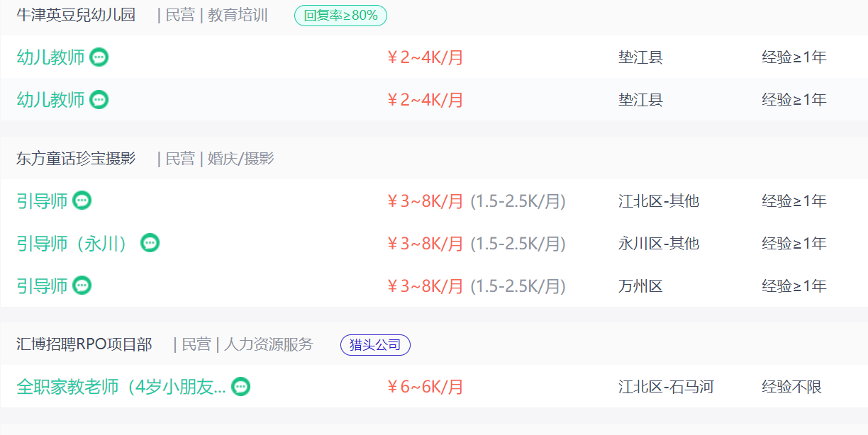Open second 幼儿教师 job posting
This screenshot has width=868, height=435.
[x=51, y=100]
